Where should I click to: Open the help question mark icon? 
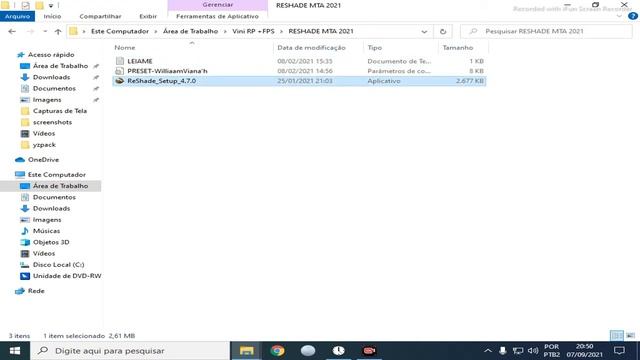pos(633,16)
